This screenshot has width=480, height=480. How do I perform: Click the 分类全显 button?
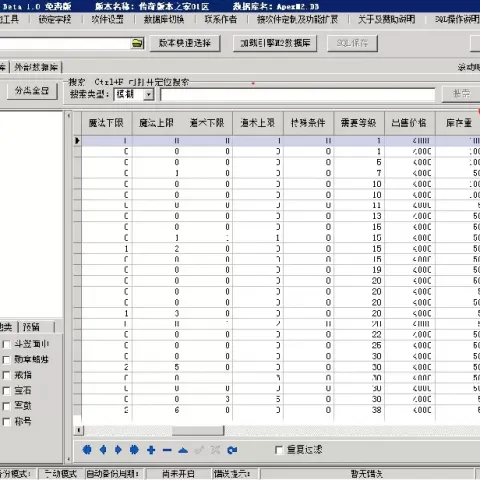pyautogui.click(x=32, y=91)
